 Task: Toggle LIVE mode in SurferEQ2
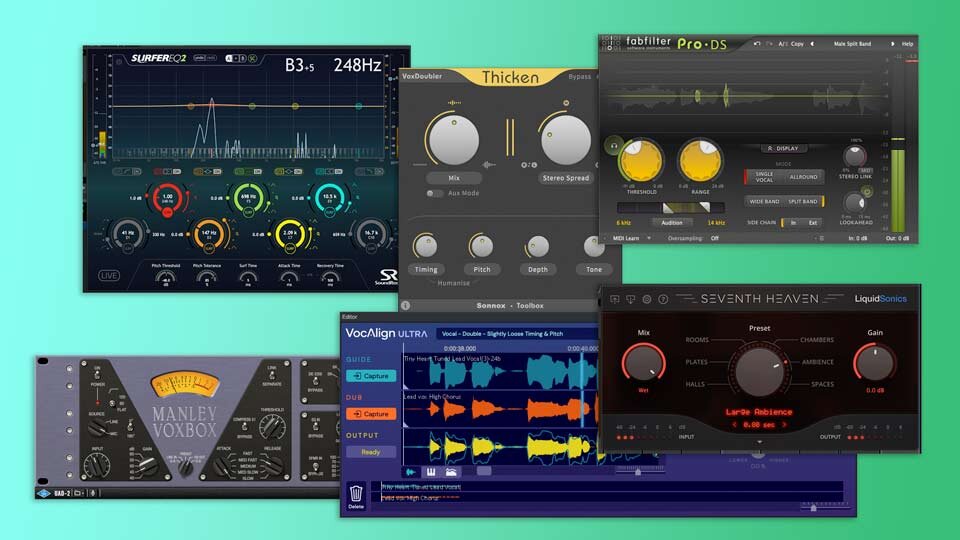click(109, 276)
